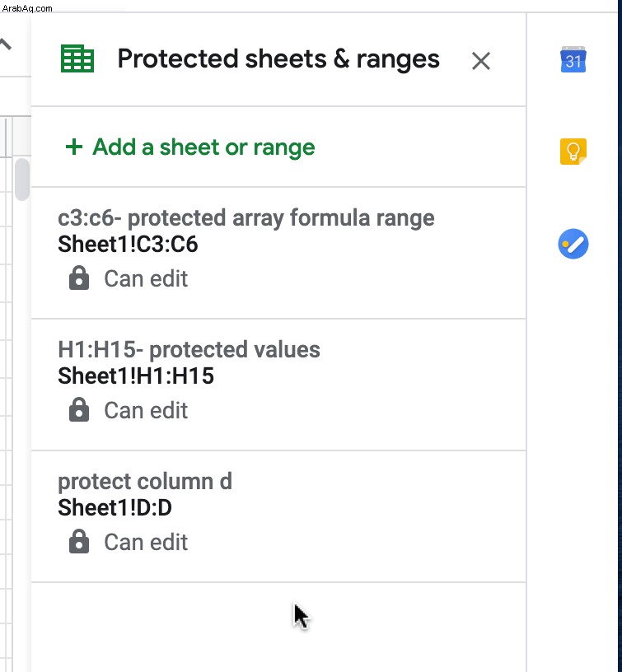This screenshot has height=672, width=622.
Task: Click lock icon for Sheet1!C3:C6
Action: coord(79,278)
